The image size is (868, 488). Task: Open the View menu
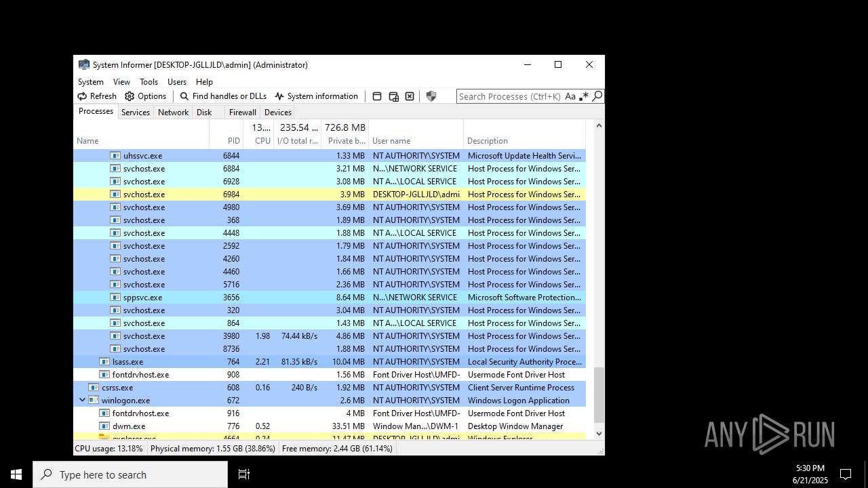click(x=121, y=82)
